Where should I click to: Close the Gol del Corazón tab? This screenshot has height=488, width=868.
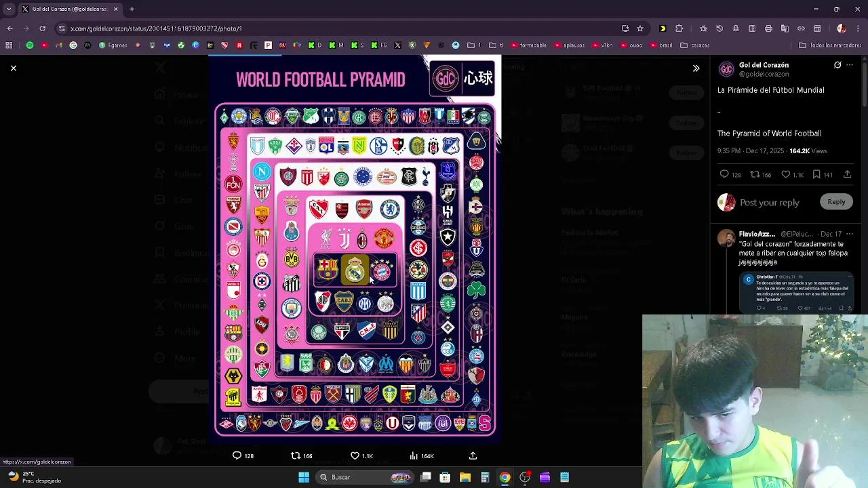115,9
